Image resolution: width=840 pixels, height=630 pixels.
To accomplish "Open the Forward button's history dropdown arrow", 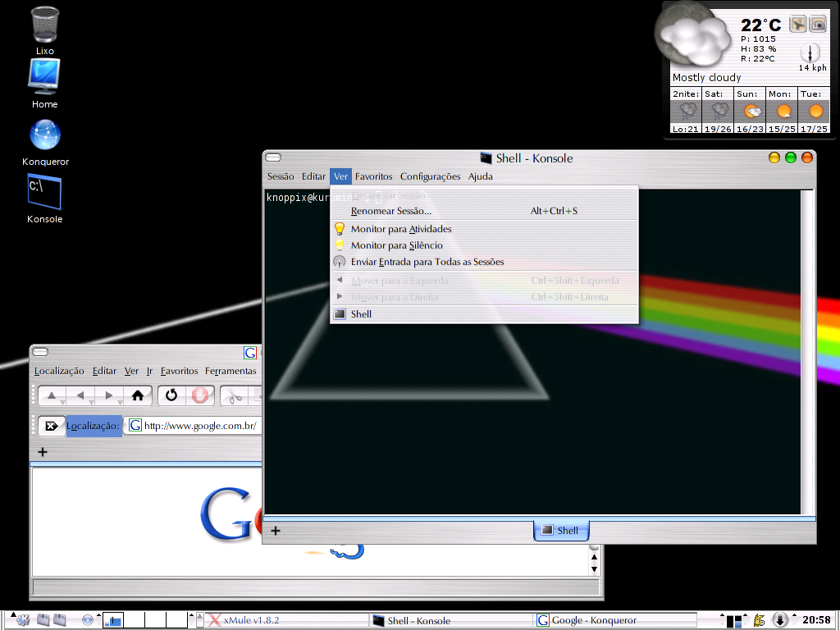I will (x=120, y=402).
